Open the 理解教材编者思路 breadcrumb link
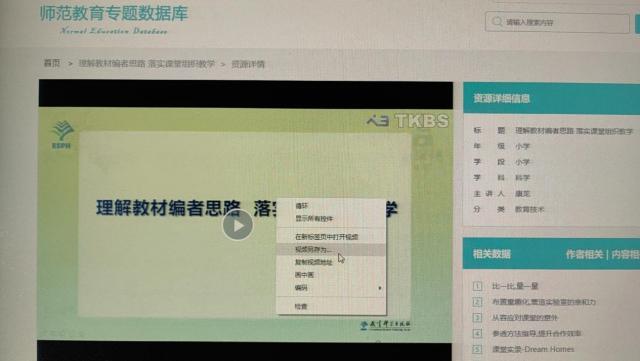Screen dimensions: 640x361 pos(147,64)
